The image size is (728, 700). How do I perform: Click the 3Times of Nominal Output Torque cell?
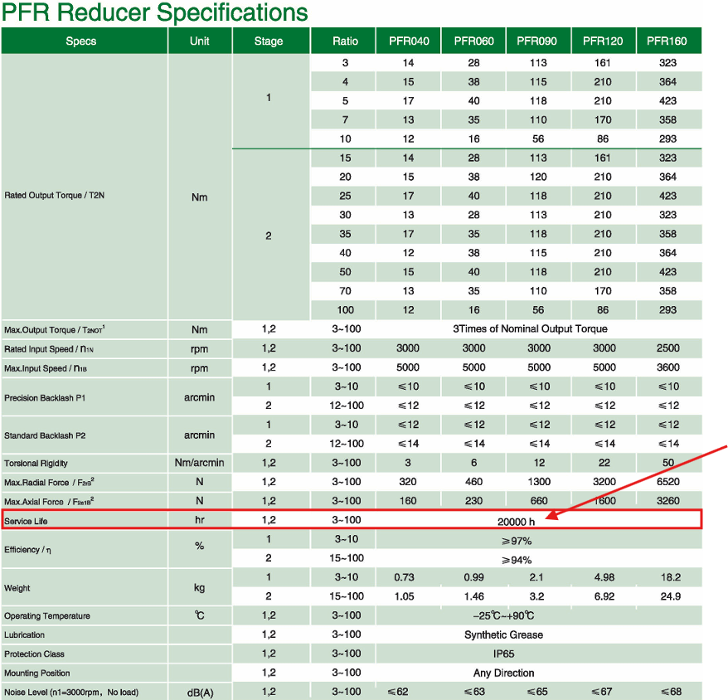(530, 329)
